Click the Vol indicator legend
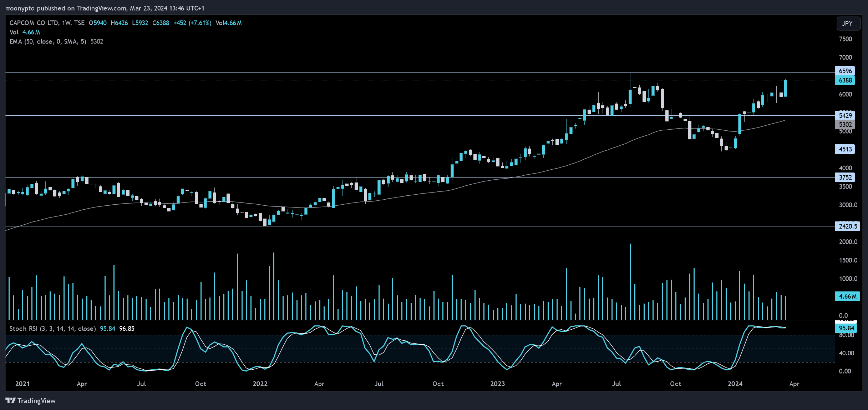Viewport: 868px width, 410px height. coord(25,32)
